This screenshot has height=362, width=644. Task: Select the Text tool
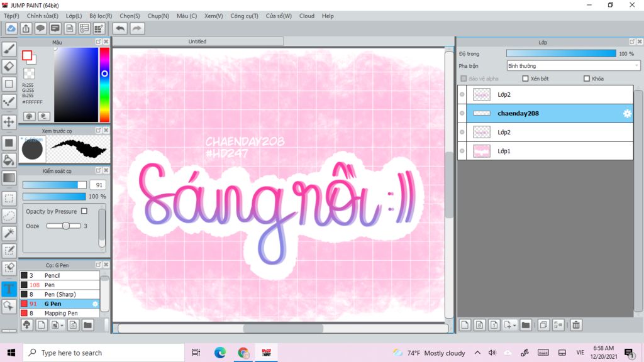click(9, 288)
